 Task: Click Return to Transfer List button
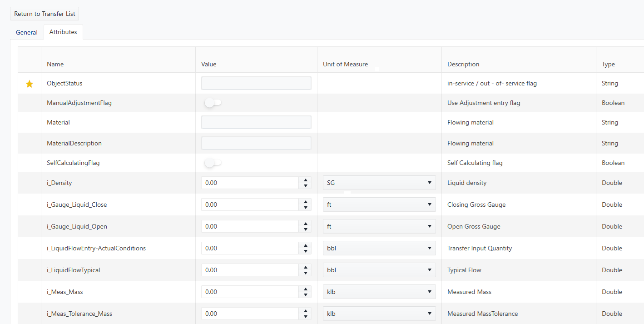[45, 14]
